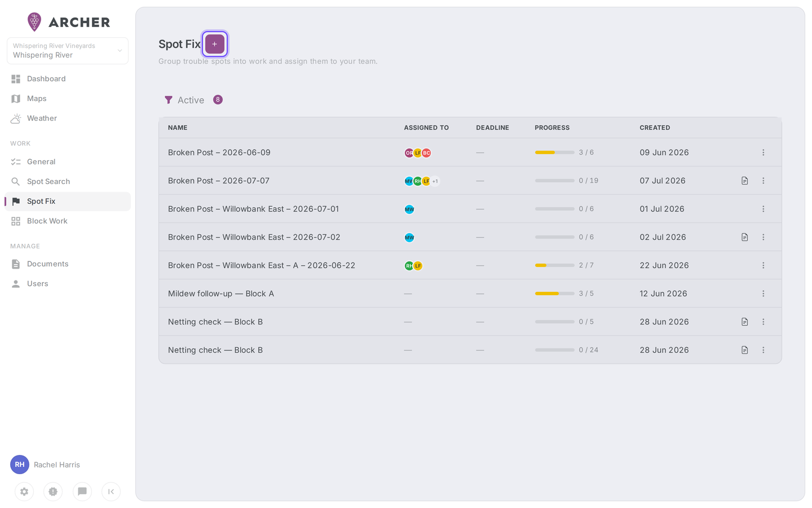The height and width of the screenshot is (508, 812).
Task: Collapse the sidebar with the arrow icon
Action: pos(111,492)
